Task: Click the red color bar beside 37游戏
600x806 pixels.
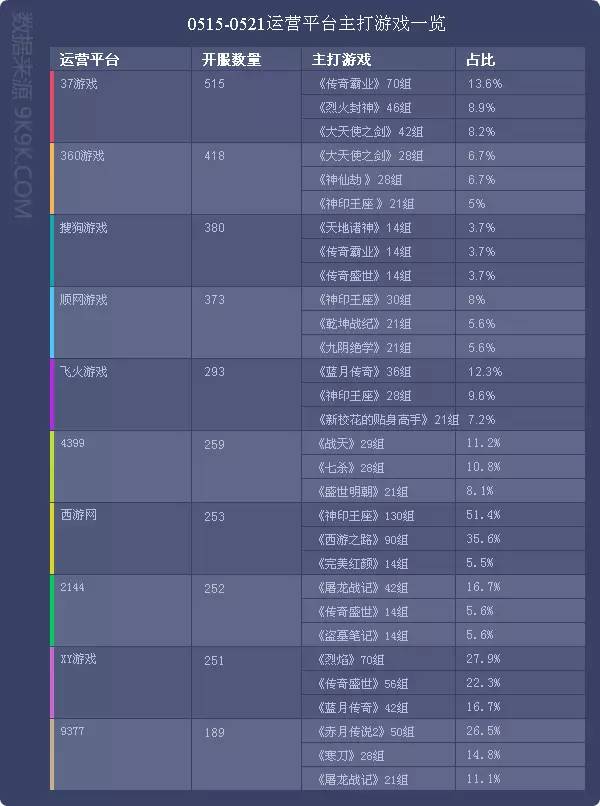Action: 52,107
